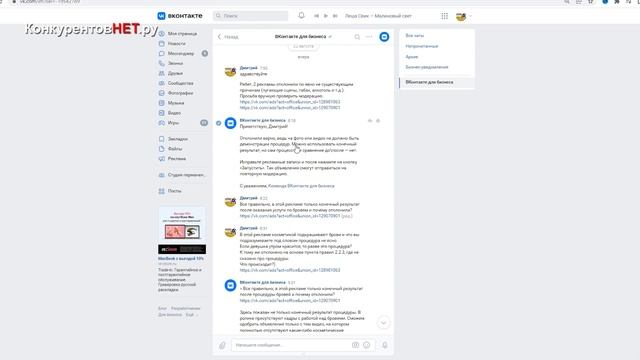Click the date pill above the messages
This screenshot has height=360, width=640.
(x=303, y=46)
